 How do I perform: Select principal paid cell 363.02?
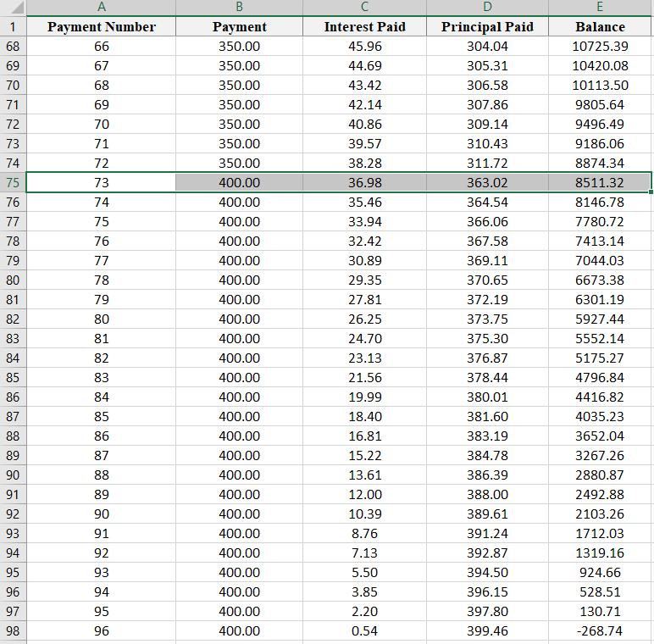tap(487, 182)
